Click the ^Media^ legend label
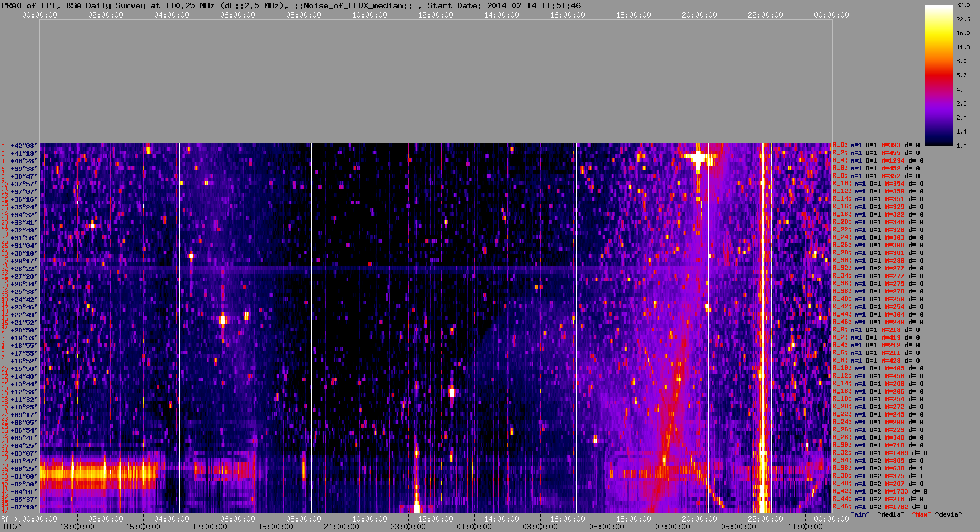This screenshot has width=980, height=532. [890, 514]
